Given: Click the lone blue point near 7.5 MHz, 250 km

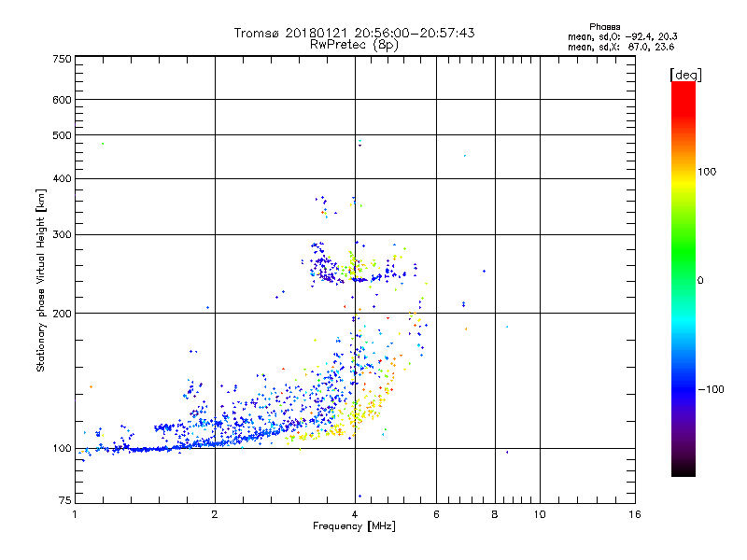Looking at the screenshot, I should click(484, 271).
